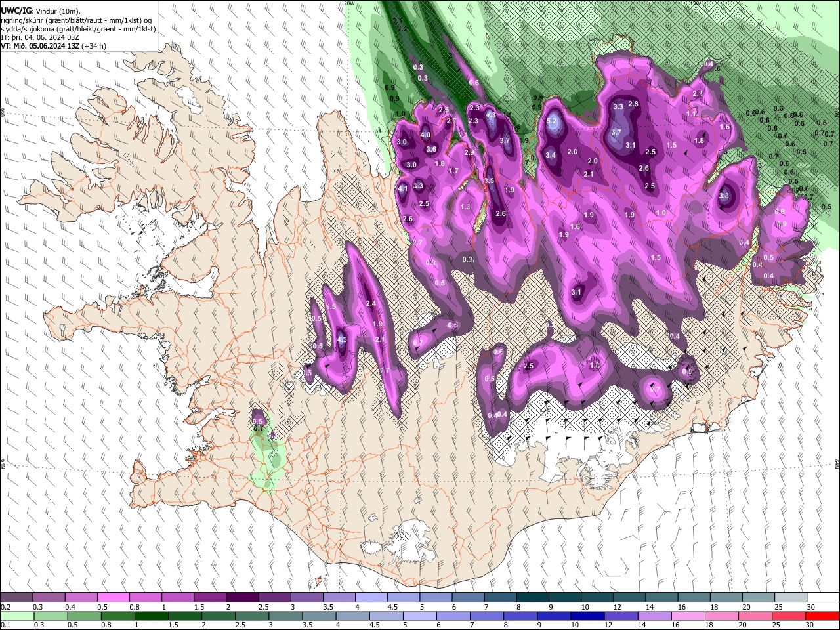Click the '0.2' label on the snow legend

[x=6, y=607]
